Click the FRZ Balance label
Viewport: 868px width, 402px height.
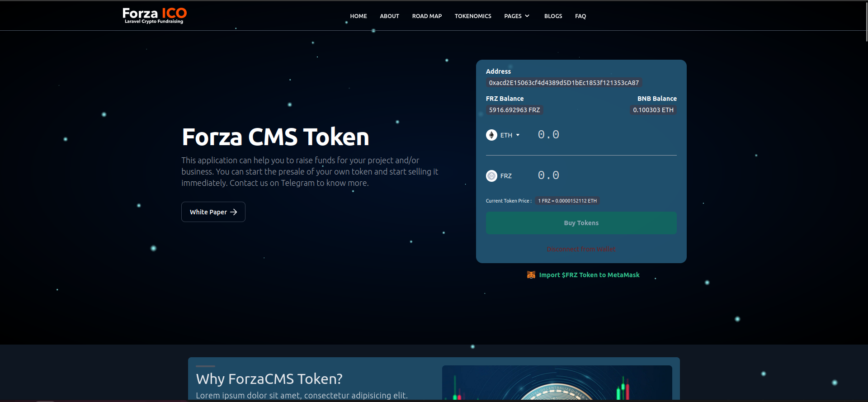click(x=505, y=99)
